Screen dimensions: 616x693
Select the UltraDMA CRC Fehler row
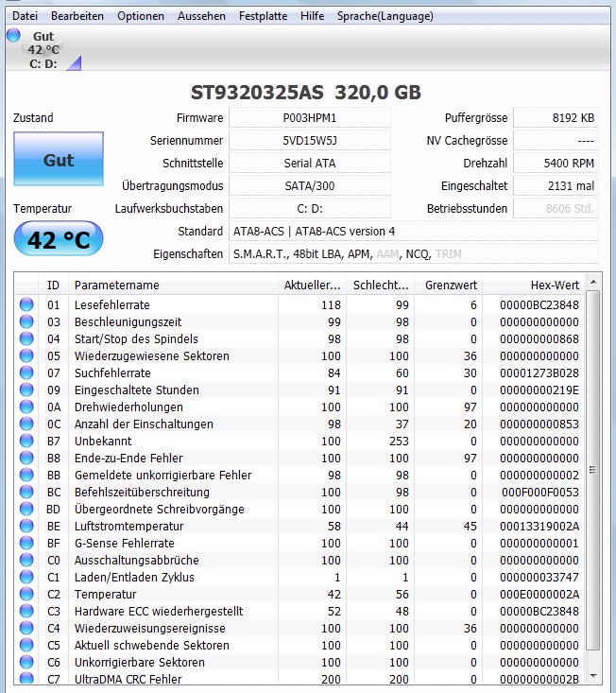(299, 679)
